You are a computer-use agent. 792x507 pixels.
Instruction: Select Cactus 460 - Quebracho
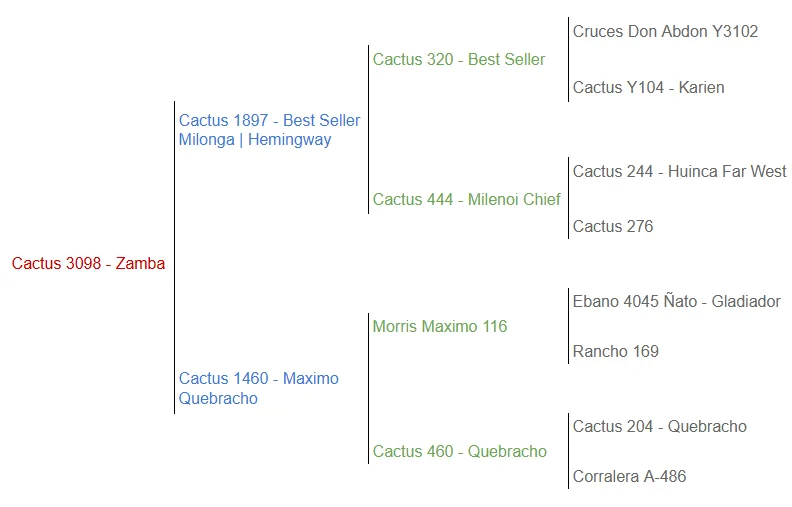(x=459, y=452)
